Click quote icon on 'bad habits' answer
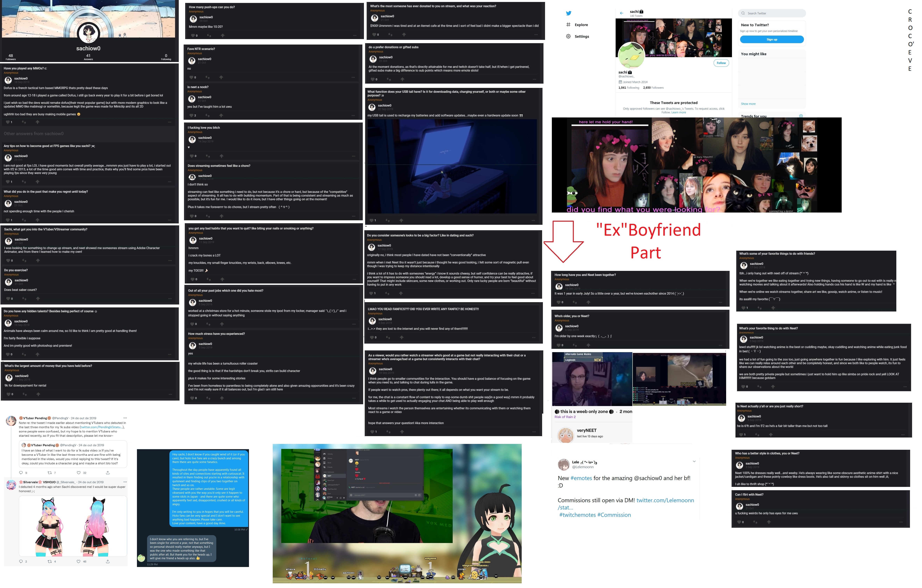Image resolution: width=922 pixels, height=588 pixels. point(209,279)
